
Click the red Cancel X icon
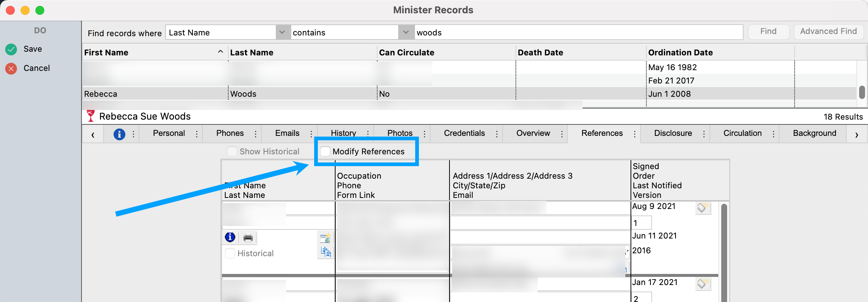[11, 68]
